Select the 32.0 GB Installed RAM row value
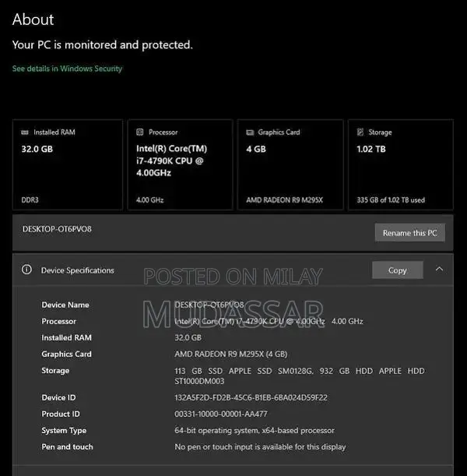The image size is (467, 476). click(188, 337)
